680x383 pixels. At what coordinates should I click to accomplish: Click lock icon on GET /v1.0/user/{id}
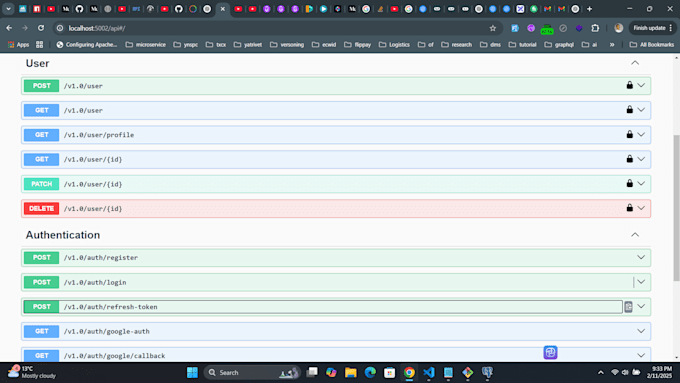click(629, 159)
